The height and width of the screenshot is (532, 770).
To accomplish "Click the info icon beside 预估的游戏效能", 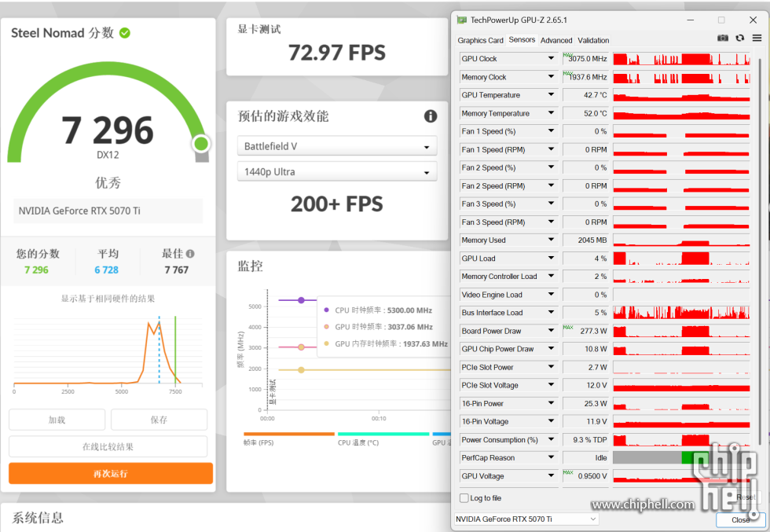I will [431, 116].
